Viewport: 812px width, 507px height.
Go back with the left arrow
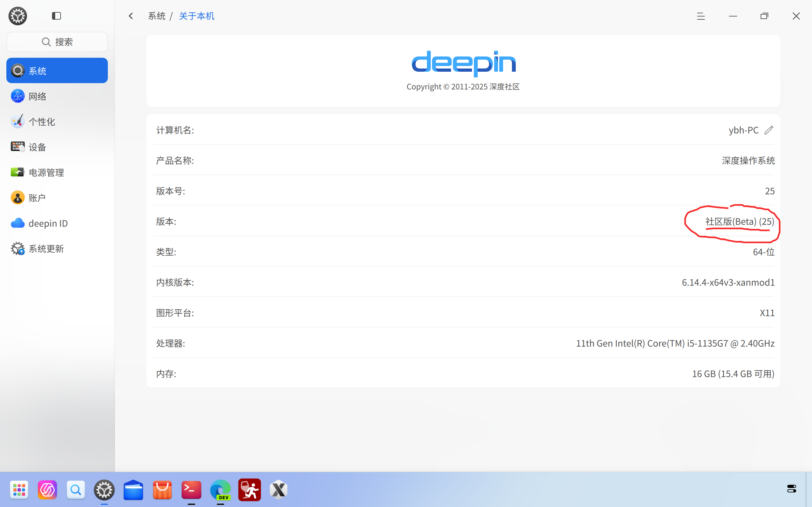131,16
